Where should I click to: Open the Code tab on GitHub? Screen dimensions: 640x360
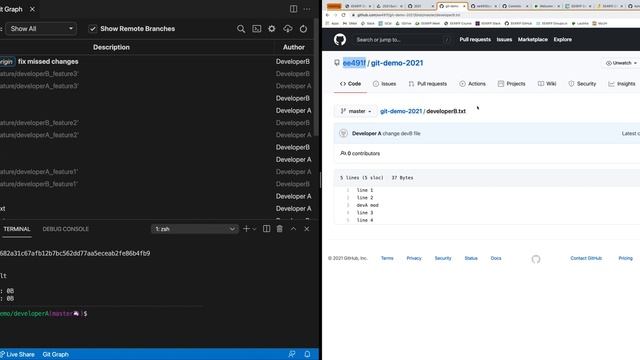click(351, 84)
